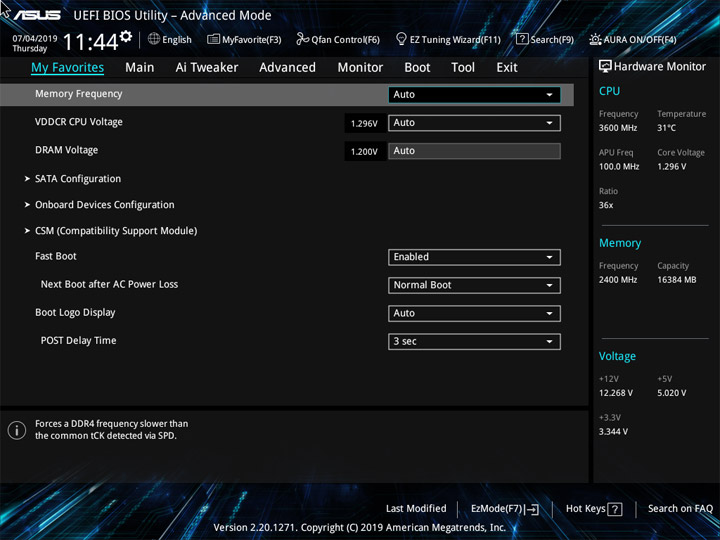Open the Memory Frequency dropdown

pyautogui.click(x=474, y=95)
